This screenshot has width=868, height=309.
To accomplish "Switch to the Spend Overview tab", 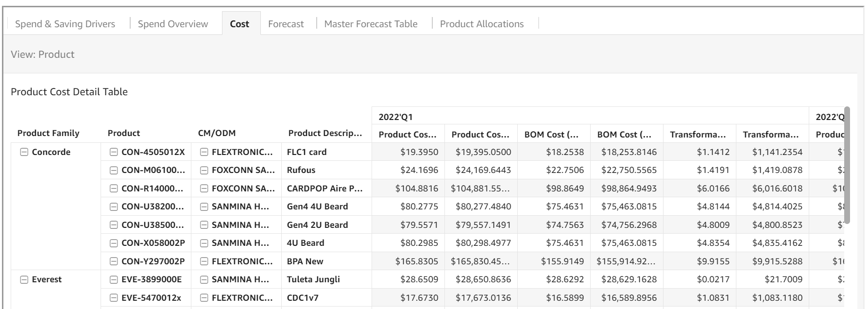I will [x=173, y=24].
